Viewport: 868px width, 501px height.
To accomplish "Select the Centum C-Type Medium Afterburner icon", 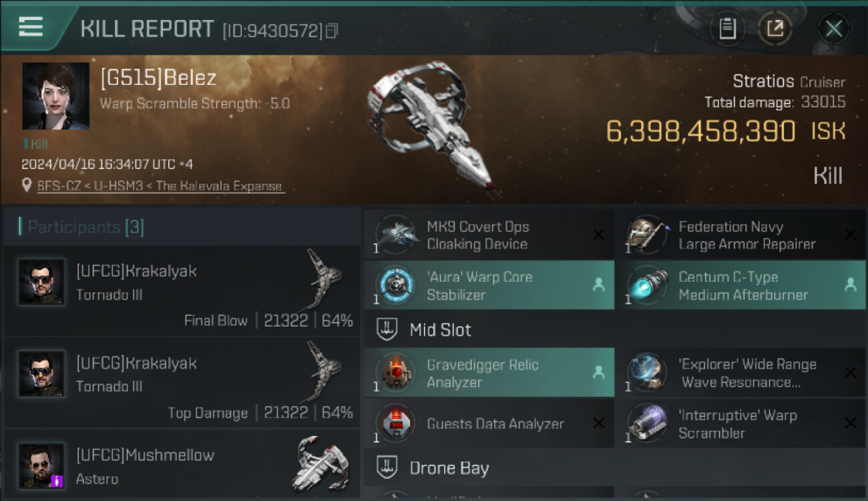I will pyautogui.click(x=646, y=285).
